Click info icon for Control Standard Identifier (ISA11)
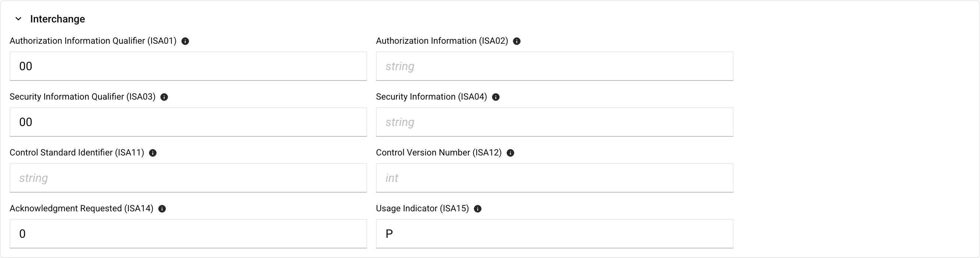The image size is (980, 258). (153, 153)
